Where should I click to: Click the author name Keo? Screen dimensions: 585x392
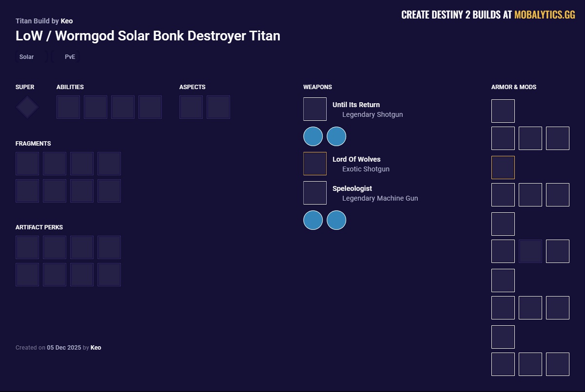tap(67, 21)
